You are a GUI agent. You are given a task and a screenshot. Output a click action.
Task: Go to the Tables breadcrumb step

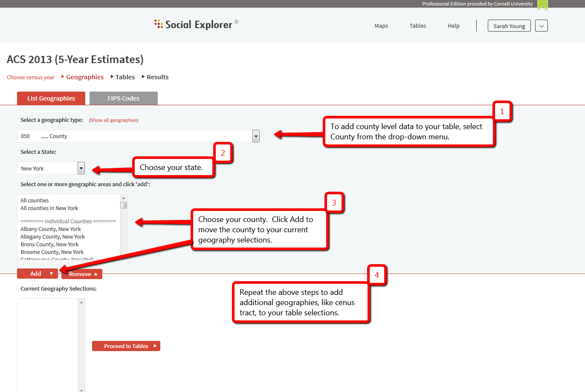(125, 77)
